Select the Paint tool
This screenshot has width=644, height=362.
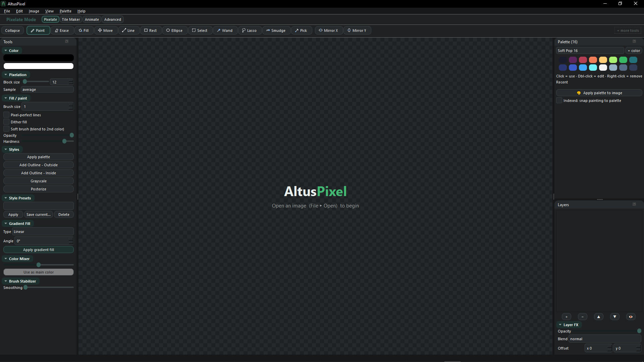38,31
